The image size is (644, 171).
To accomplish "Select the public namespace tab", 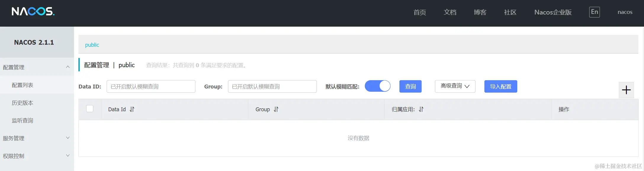I will [x=92, y=45].
